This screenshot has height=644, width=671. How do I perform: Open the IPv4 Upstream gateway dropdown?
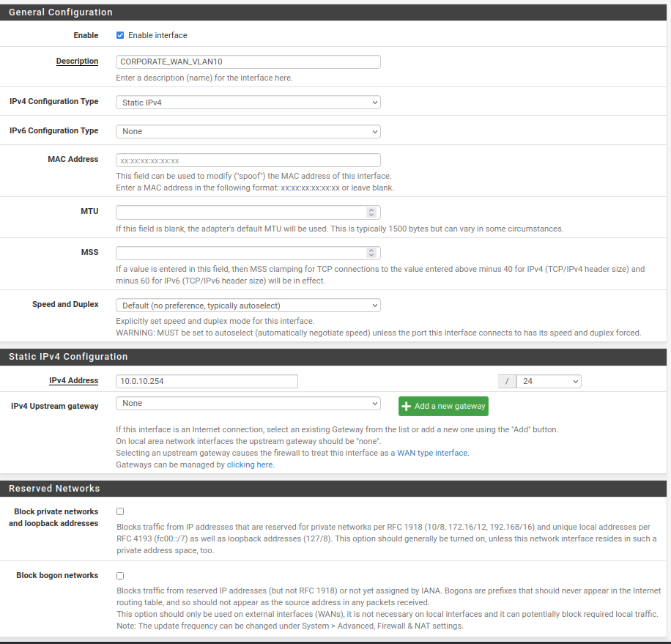pos(248,403)
